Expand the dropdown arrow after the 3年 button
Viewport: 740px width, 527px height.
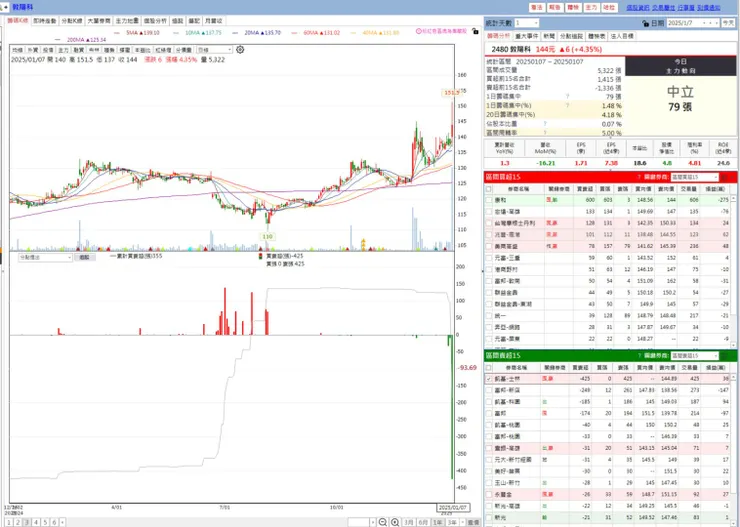click(462, 522)
